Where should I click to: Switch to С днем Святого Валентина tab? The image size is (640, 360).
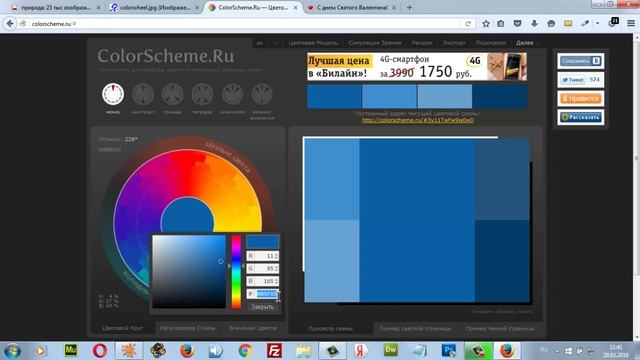(352, 7)
